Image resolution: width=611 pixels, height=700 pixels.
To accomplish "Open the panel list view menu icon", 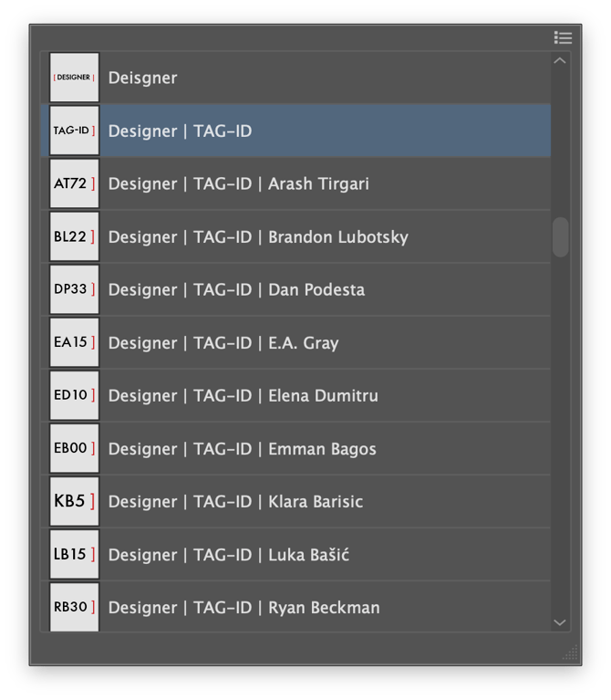I will coord(563,37).
